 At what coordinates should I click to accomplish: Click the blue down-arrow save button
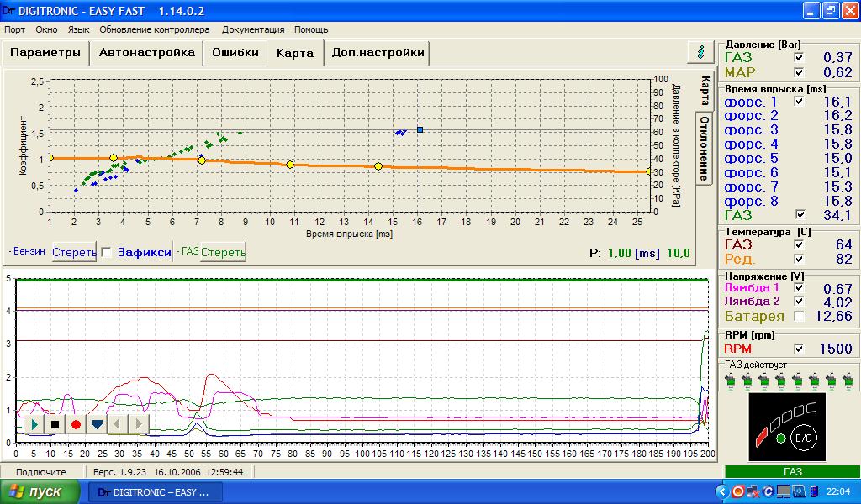(x=97, y=424)
